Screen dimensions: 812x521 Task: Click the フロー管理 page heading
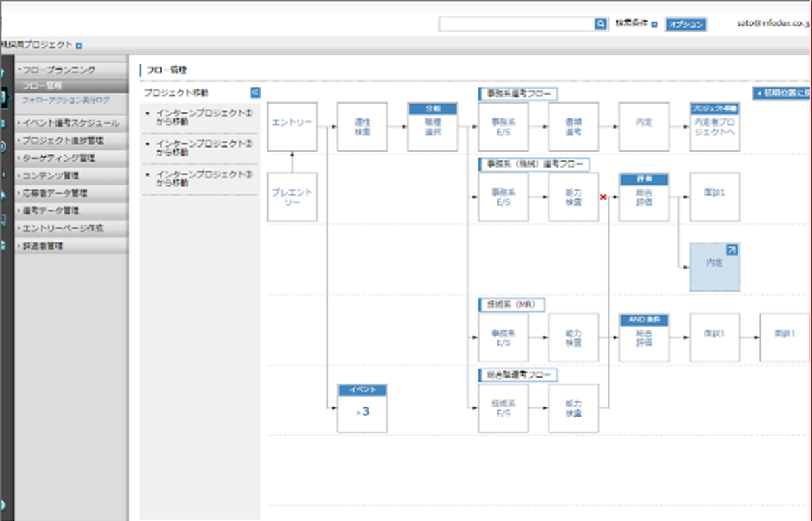point(166,69)
